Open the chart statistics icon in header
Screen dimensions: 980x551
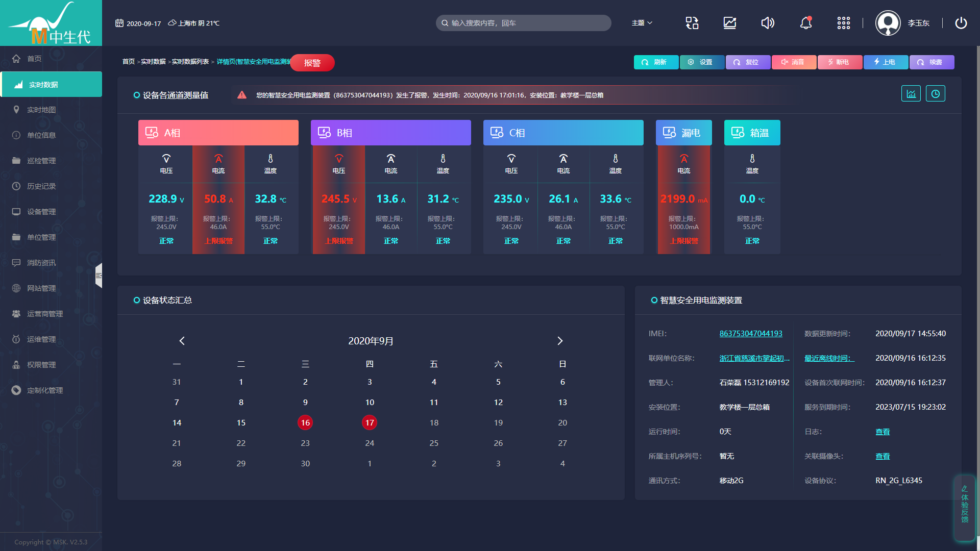(x=730, y=23)
